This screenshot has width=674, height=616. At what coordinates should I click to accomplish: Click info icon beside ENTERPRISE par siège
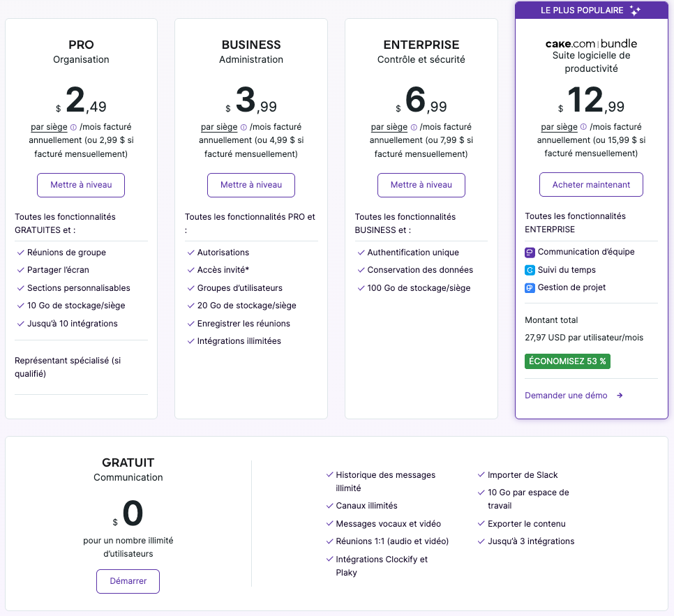tap(414, 128)
